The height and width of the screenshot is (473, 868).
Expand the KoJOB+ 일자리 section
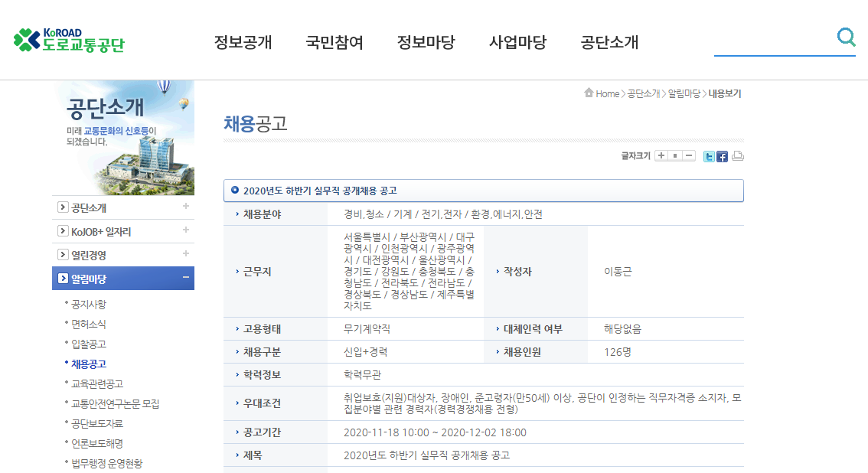pos(186,230)
